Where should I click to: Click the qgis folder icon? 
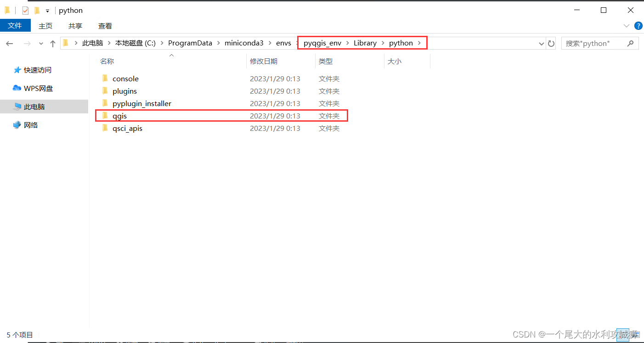click(105, 116)
